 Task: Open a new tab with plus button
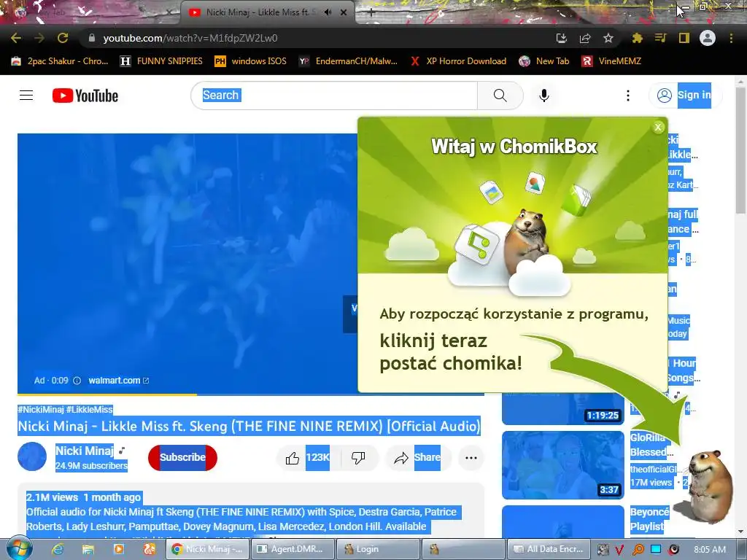pos(371,13)
